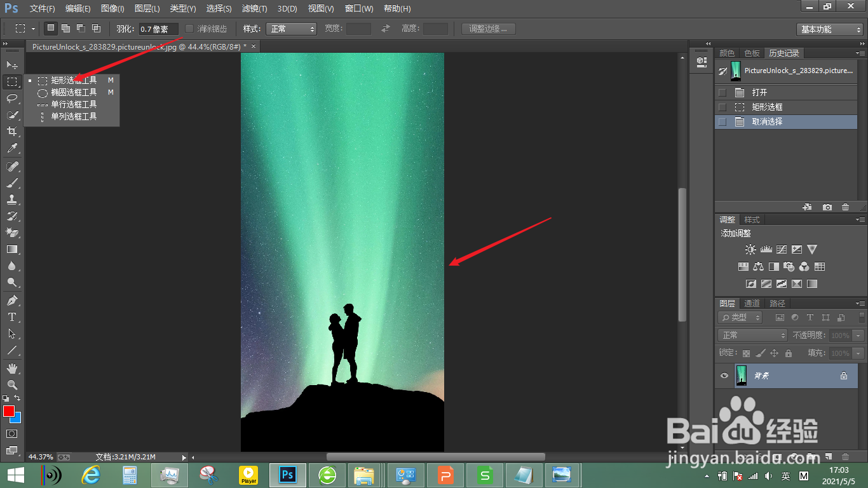Select the Zoom tool
This screenshot has height=488, width=868.
12,384
